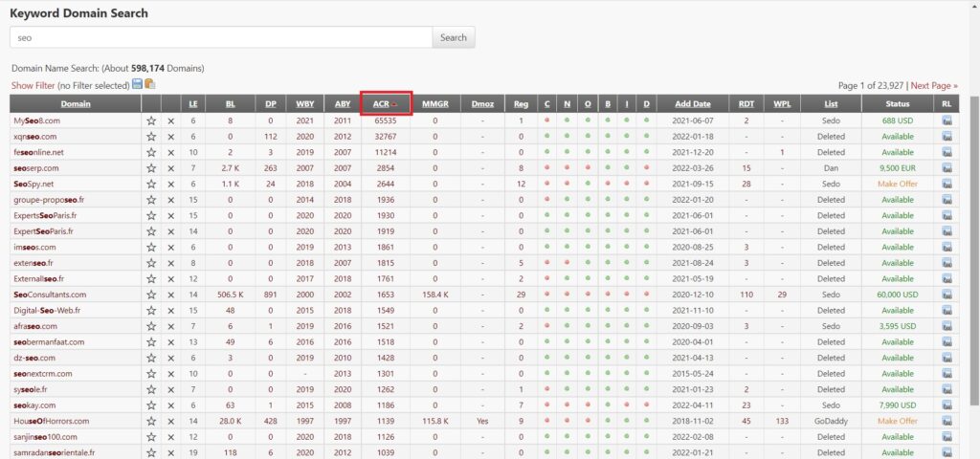Hide afraseo.com with its X icon

click(170, 327)
